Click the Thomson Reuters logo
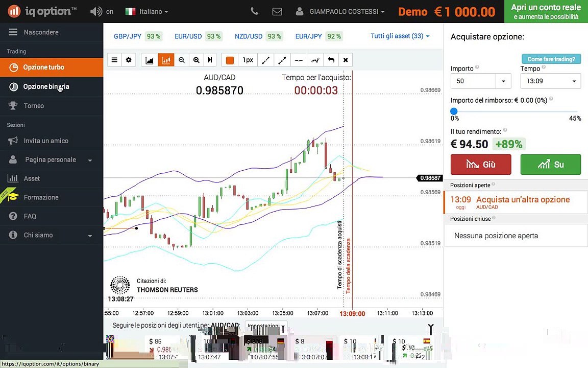588x368 pixels. [x=120, y=285]
